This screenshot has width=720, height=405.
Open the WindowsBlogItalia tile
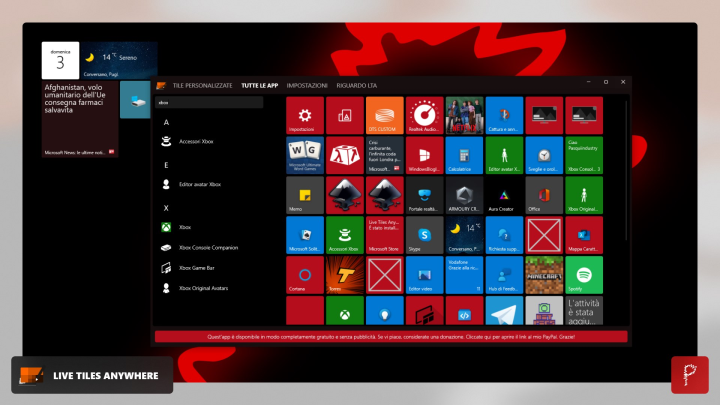click(x=425, y=155)
